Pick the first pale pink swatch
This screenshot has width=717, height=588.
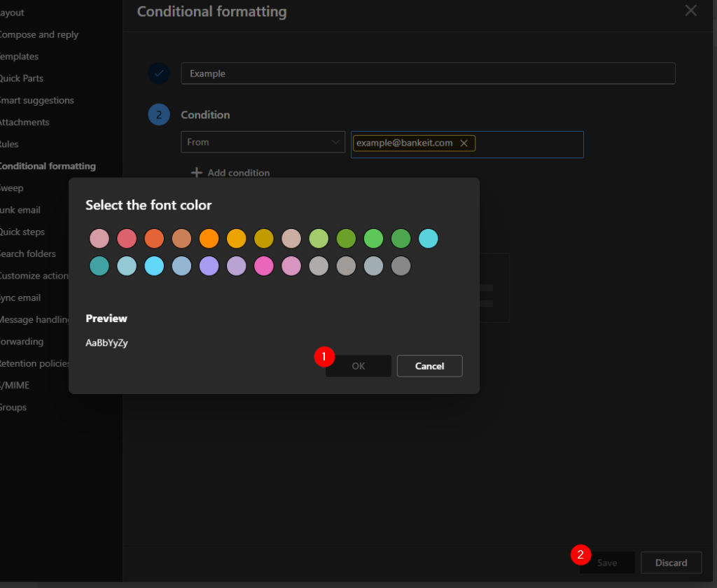[99, 239]
